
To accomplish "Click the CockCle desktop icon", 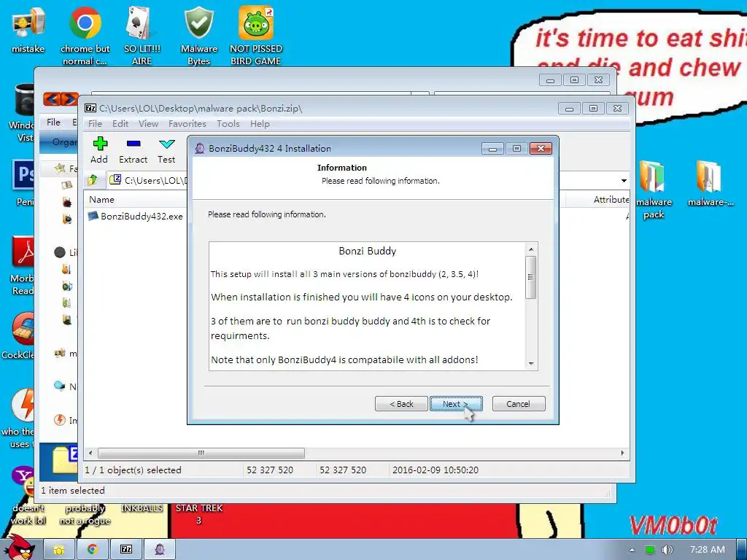I will click(x=18, y=335).
